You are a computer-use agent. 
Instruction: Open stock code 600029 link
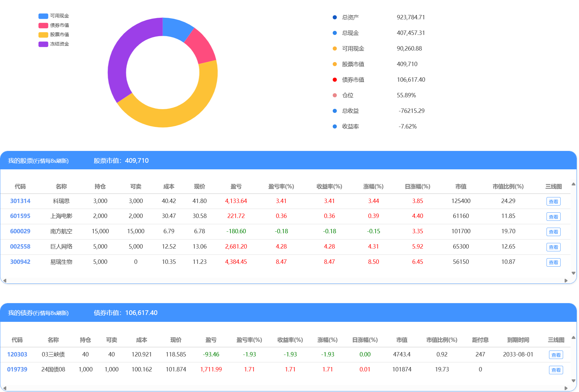20,231
